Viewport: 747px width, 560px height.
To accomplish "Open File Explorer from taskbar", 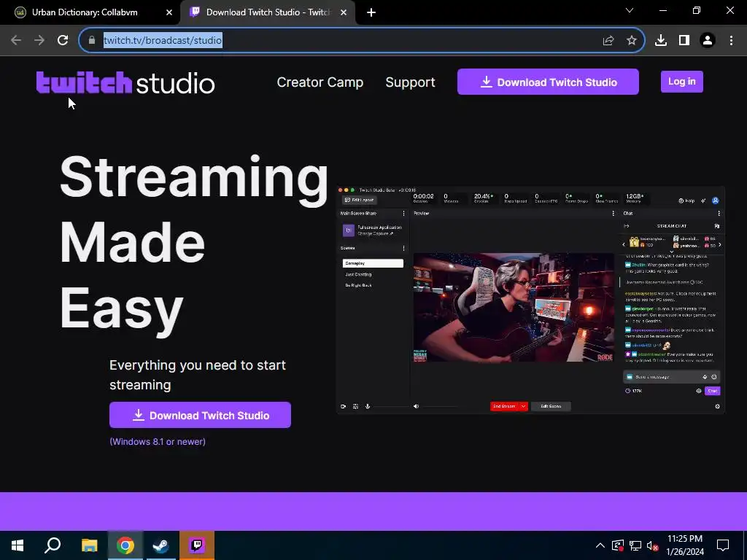I will pos(89,545).
